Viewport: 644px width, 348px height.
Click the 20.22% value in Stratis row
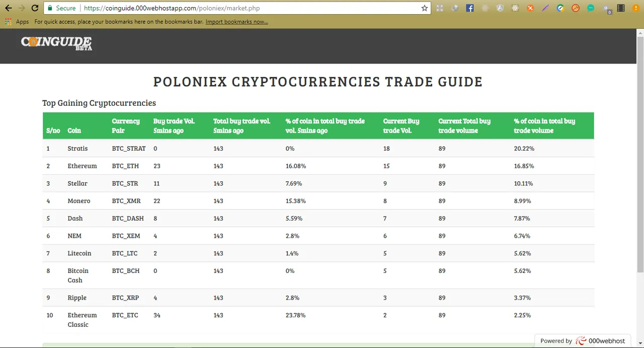point(524,149)
